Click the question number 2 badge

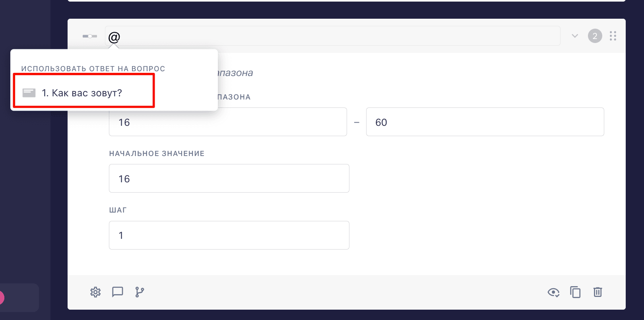tap(595, 36)
